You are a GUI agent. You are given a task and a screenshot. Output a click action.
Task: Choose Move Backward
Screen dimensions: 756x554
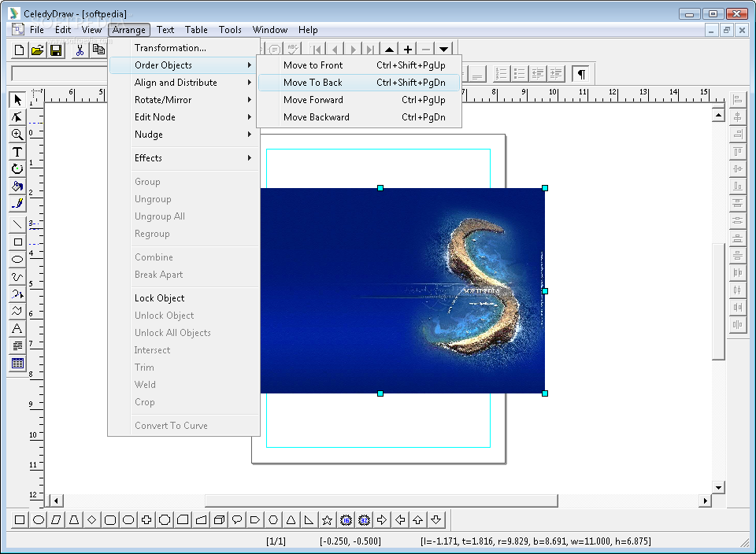[x=359, y=117]
